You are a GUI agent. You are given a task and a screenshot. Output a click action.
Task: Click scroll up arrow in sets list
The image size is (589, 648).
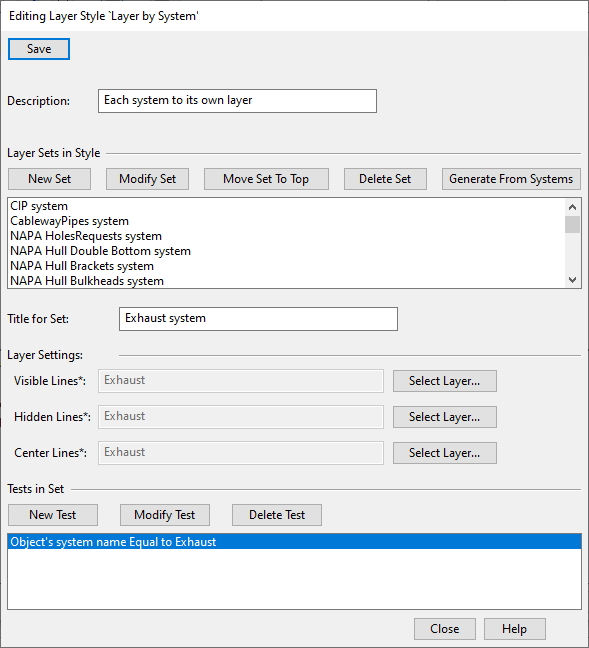572,207
